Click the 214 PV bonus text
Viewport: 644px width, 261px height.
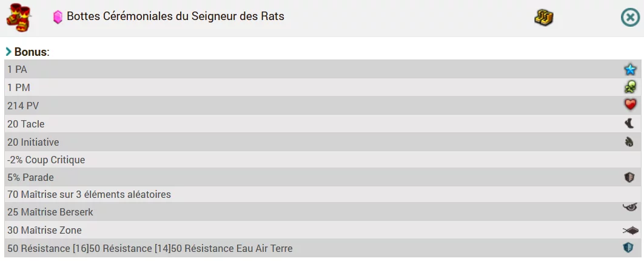click(23, 106)
